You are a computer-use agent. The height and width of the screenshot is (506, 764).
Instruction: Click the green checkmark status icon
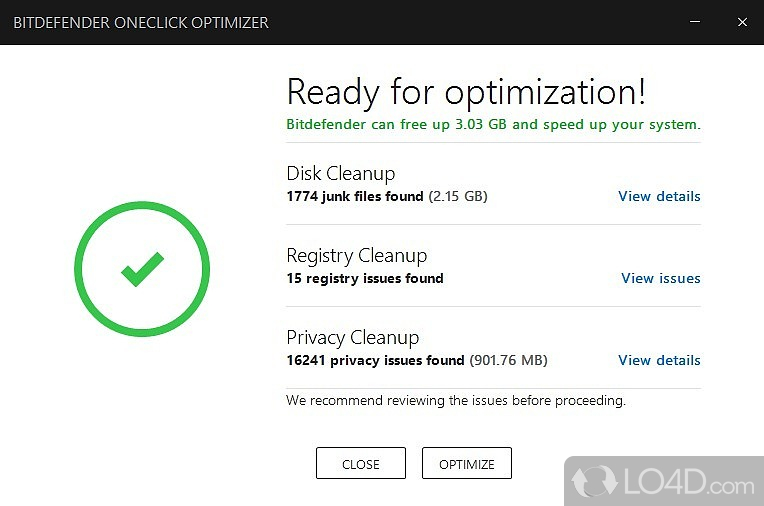142,268
